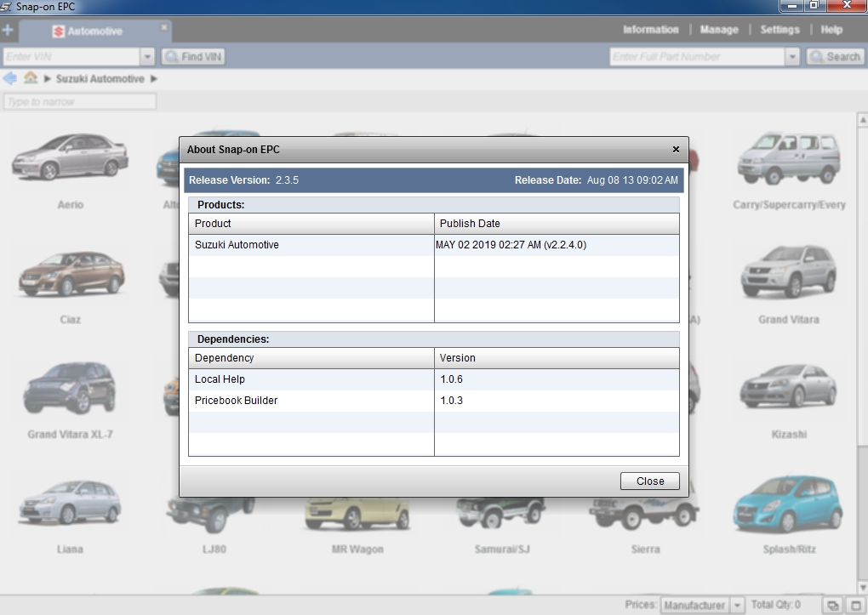Open the Liana car thumbnail

pos(71,502)
